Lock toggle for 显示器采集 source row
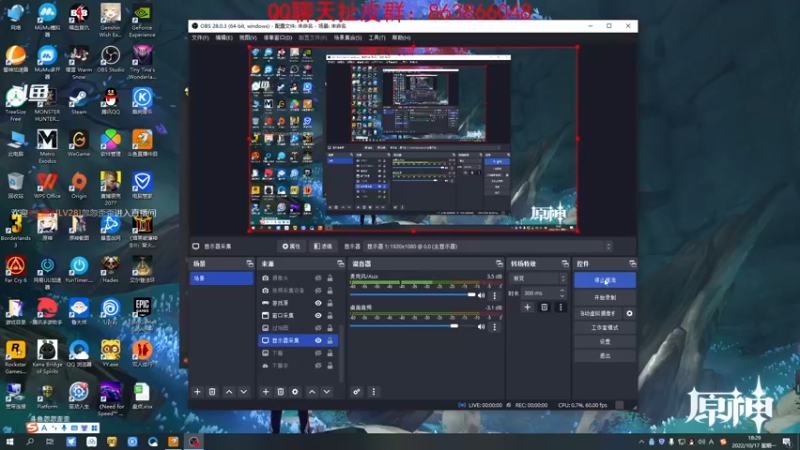 (x=330, y=340)
